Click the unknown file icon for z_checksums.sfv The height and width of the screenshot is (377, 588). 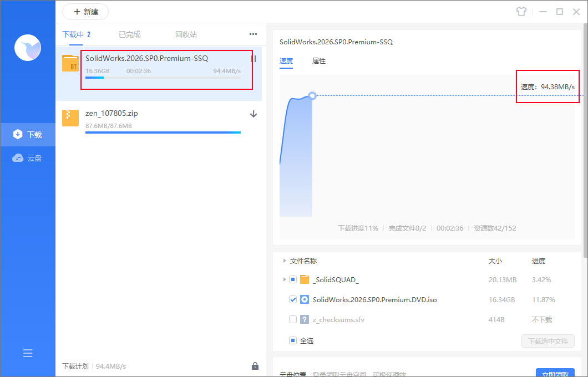pos(305,320)
